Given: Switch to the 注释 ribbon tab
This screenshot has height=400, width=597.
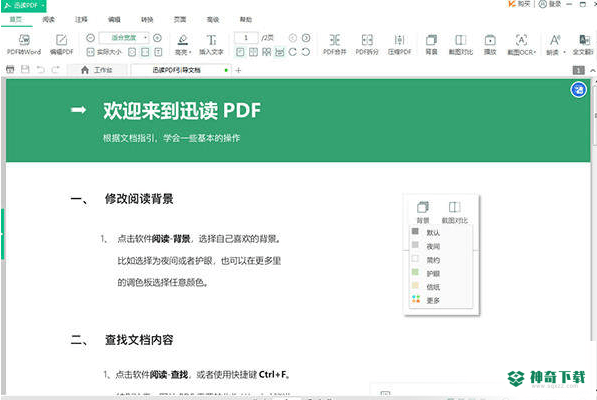Looking at the screenshot, I should pyautogui.click(x=81, y=19).
